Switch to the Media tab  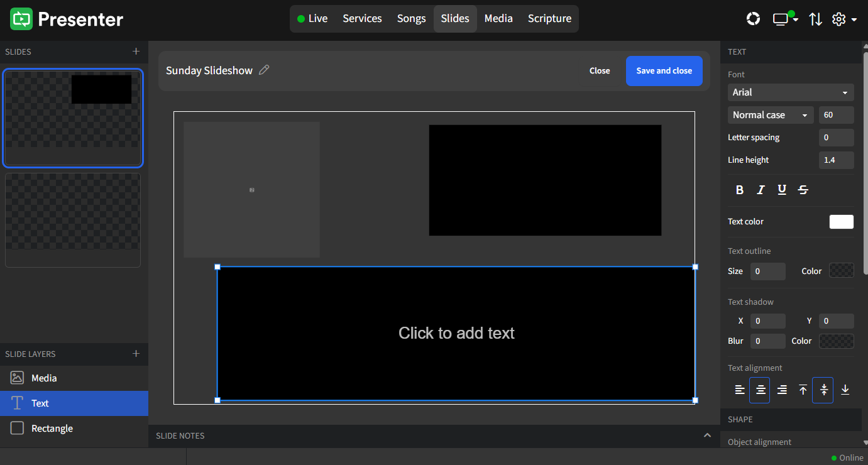(x=498, y=18)
